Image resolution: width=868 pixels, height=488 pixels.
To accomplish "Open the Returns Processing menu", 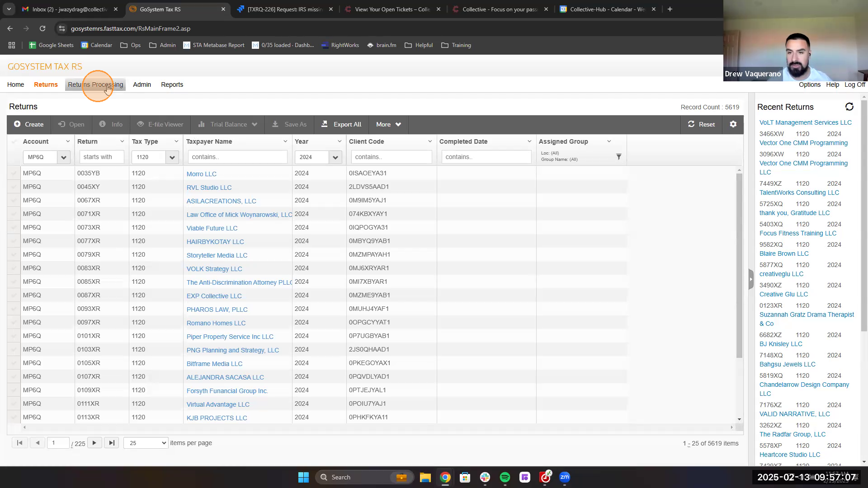I will [x=95, y=84].
